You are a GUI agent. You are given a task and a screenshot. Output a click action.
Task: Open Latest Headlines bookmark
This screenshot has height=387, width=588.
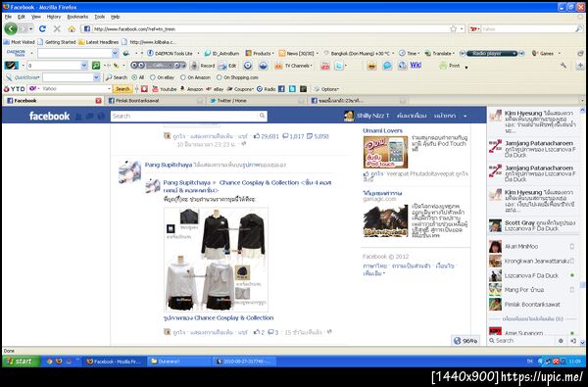(99, 42)
